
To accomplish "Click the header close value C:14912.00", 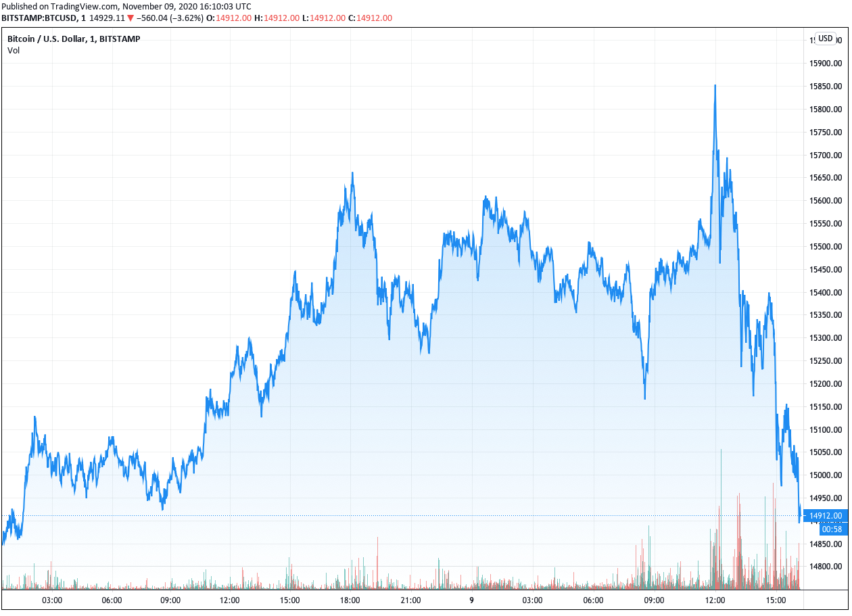I will (x=371, y=18).
